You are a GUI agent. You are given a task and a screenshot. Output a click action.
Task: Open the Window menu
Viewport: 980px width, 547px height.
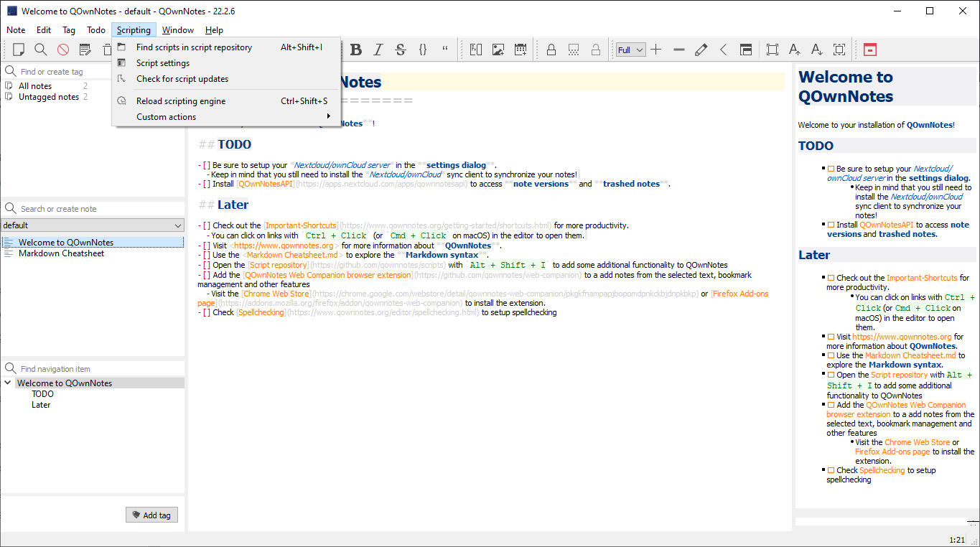pos(178,30)
